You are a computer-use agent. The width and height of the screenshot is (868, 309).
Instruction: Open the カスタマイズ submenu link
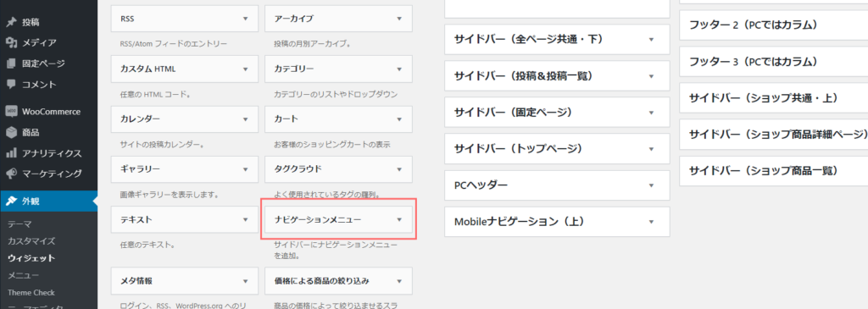[31, 241]
